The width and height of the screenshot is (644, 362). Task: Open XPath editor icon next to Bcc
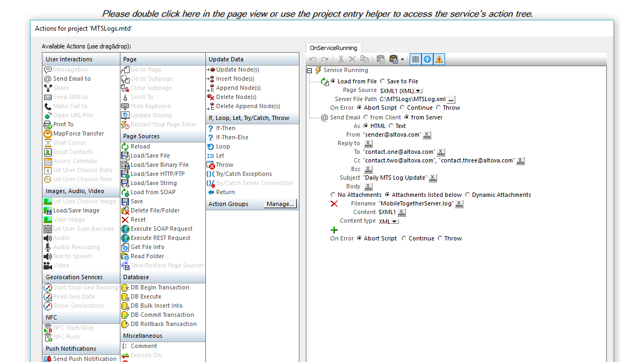[368, 169]
